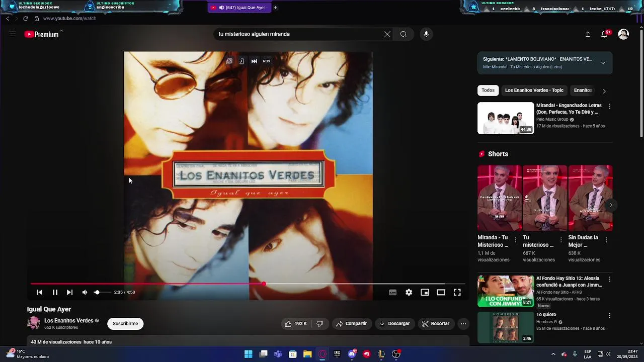This screenshot has height=362, width=644.
Task: Pause the video playback
Action: point(55,292)
